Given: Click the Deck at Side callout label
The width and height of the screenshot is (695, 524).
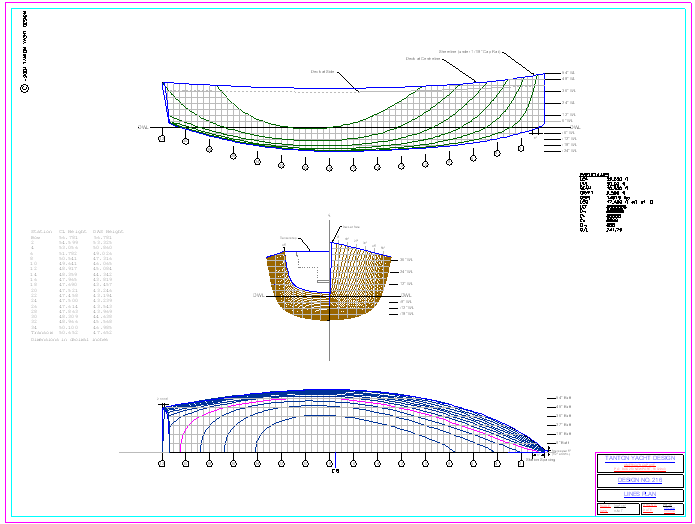Looking at the screenshot, I should point(323,71).
